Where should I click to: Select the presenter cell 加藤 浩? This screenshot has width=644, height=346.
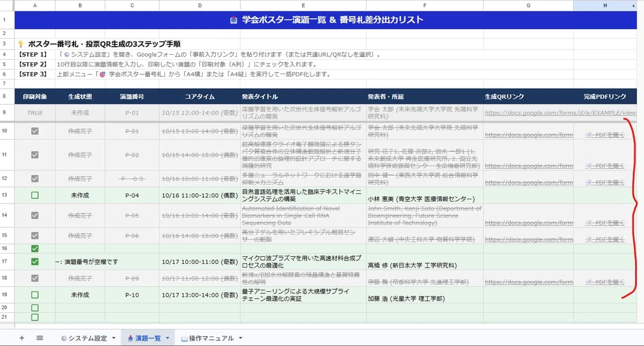tap(425, 295)
